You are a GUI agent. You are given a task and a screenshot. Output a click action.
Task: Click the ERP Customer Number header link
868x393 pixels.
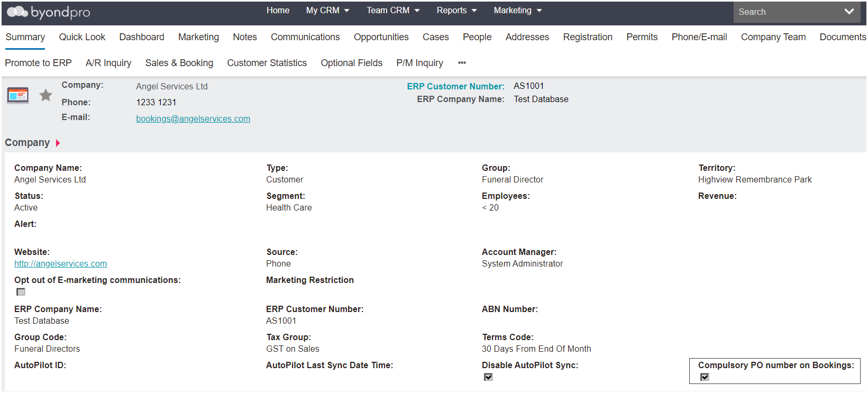(455, 86)
